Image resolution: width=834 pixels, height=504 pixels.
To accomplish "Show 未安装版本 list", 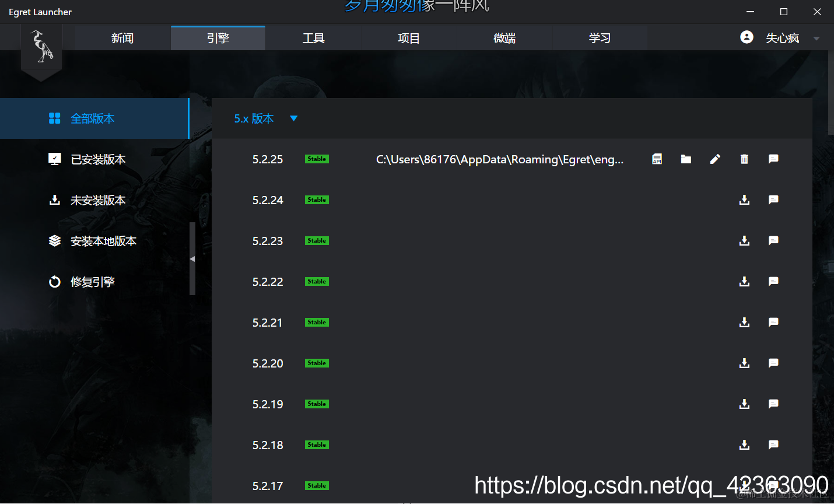I will 94,200.
